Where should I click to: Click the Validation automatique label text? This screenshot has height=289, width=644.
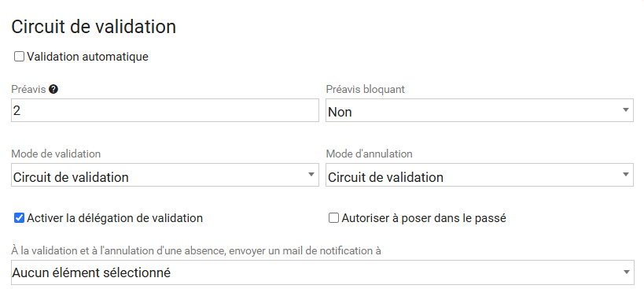coord(87,57)
